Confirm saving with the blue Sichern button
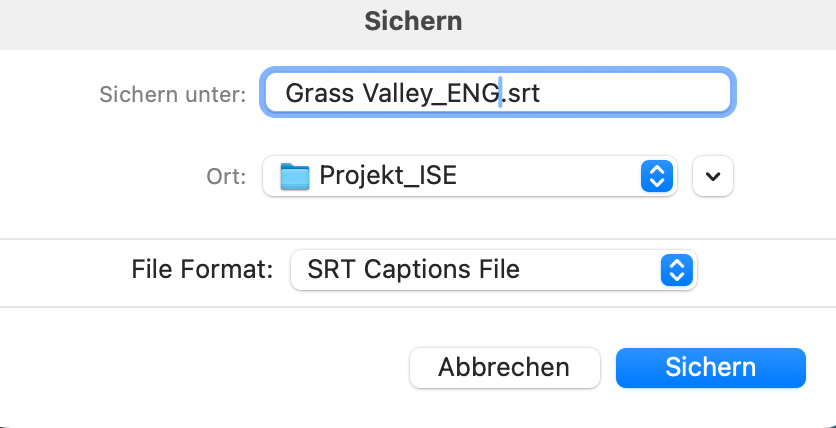This screenshot has width=836, height=428. [x=711, y=368]
